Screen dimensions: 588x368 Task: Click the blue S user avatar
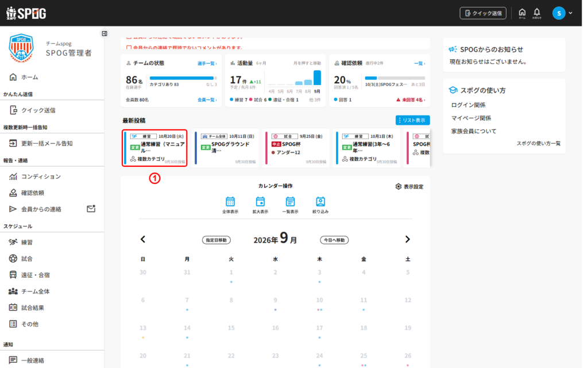tap(559, 13)
